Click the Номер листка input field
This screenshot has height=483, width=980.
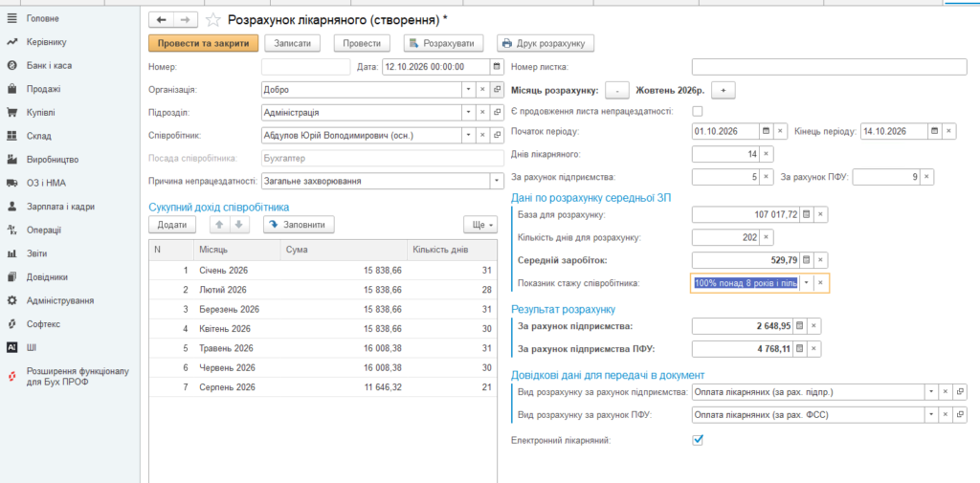click(830, 67)
